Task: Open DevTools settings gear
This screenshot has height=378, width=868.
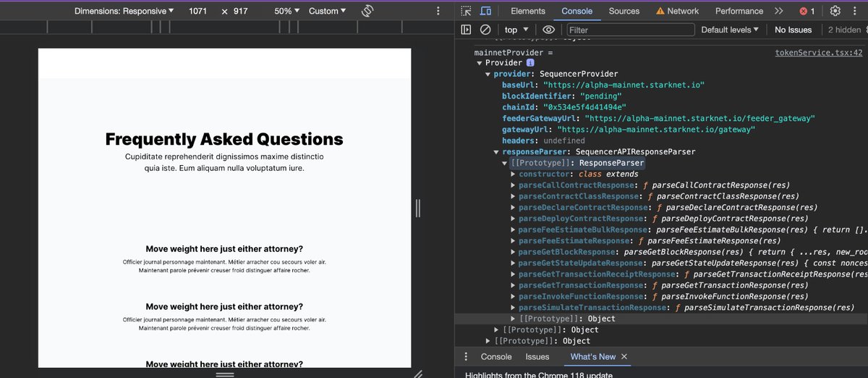Action: pos(835,11)
